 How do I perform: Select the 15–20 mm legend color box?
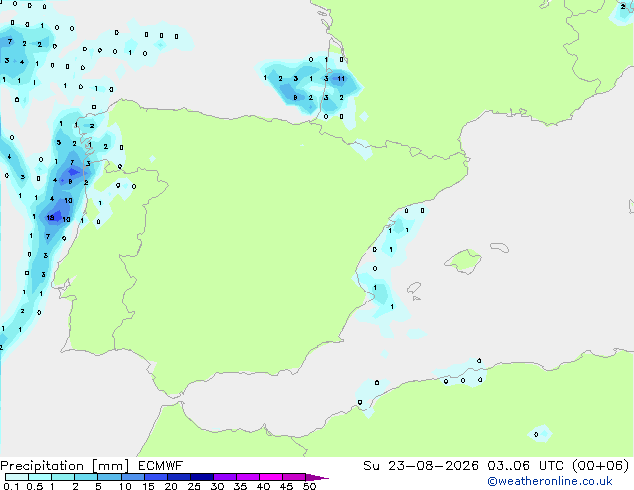click(x=156, y=477)
